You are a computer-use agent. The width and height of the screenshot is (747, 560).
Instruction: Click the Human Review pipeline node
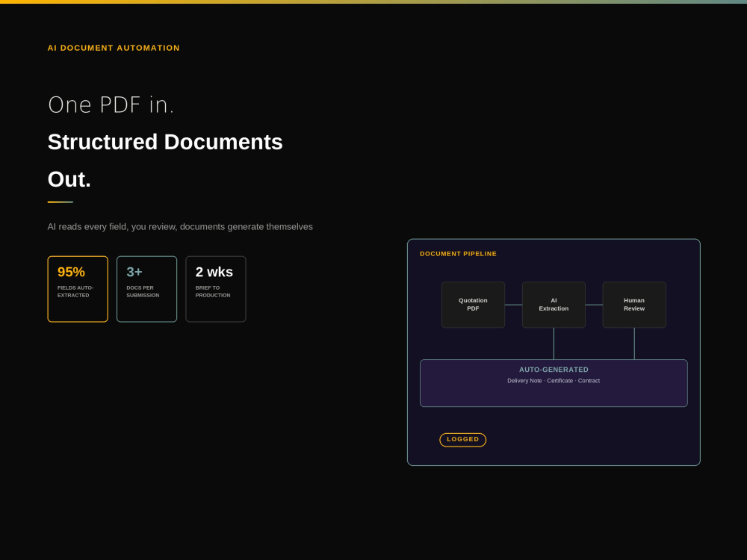click(x=634, y=305)
